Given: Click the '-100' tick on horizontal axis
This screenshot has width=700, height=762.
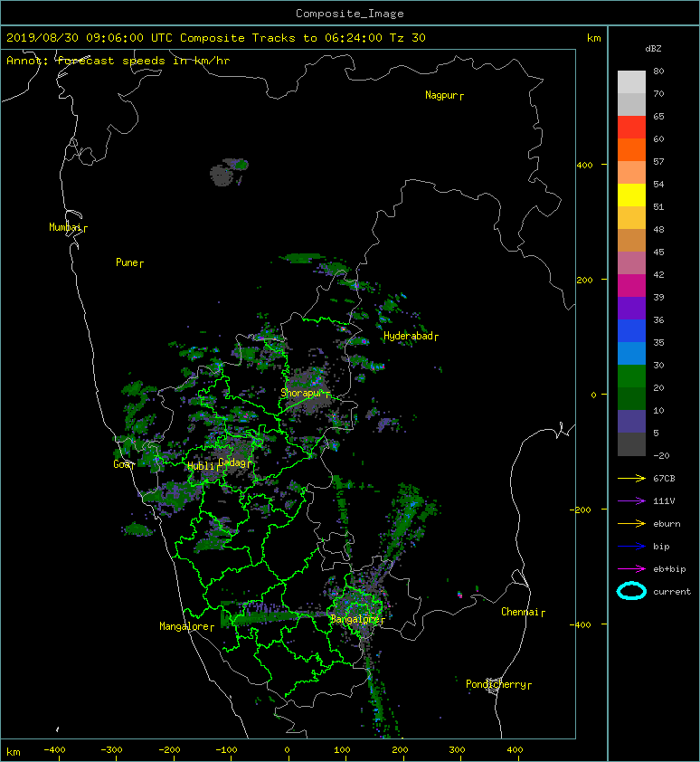Looking at the screenshot, I should [x=226, y=750].
